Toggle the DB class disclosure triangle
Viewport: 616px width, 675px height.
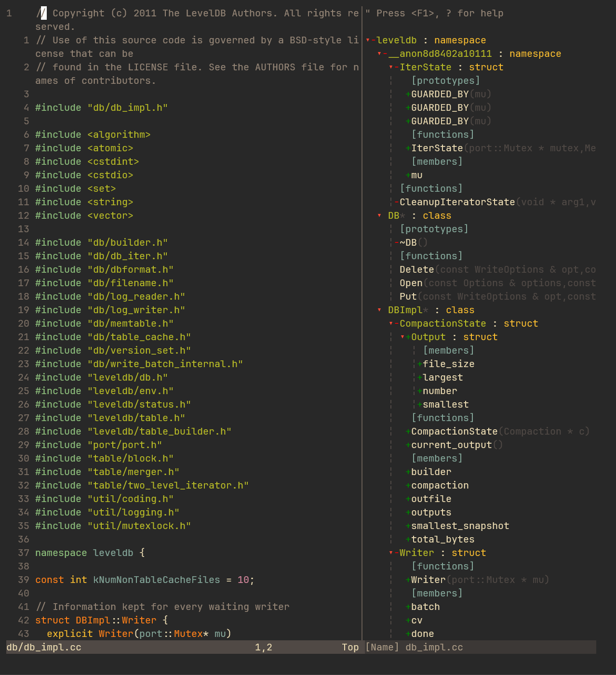click(x=379, y=215)
